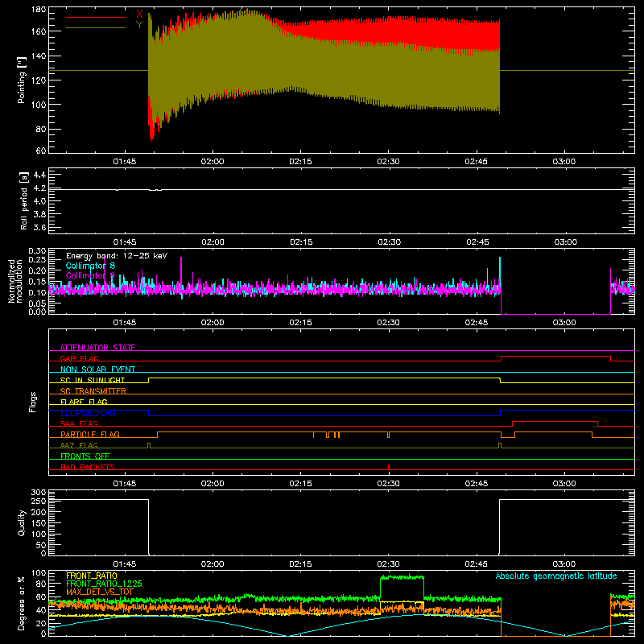Select the red 'X' legend label
Viewport: 644px width, 644px height.
point(139,14)
